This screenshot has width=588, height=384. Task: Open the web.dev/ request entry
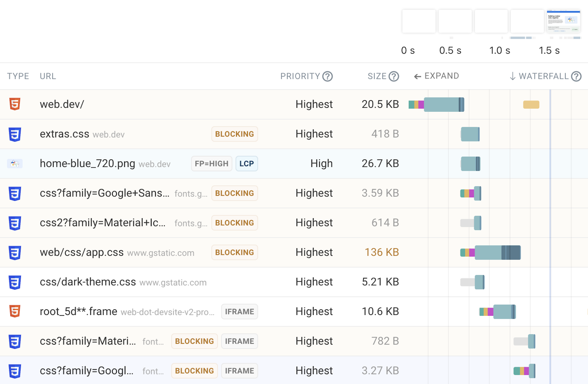tap(62, 104)
